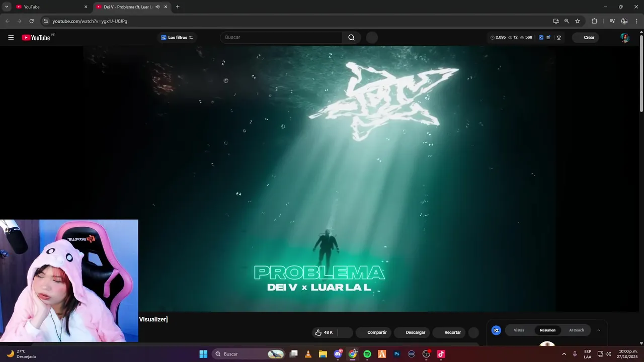This screenshot has height=362, width=644.
Task: Open Windows Start menu
Action: click(203, 354)
